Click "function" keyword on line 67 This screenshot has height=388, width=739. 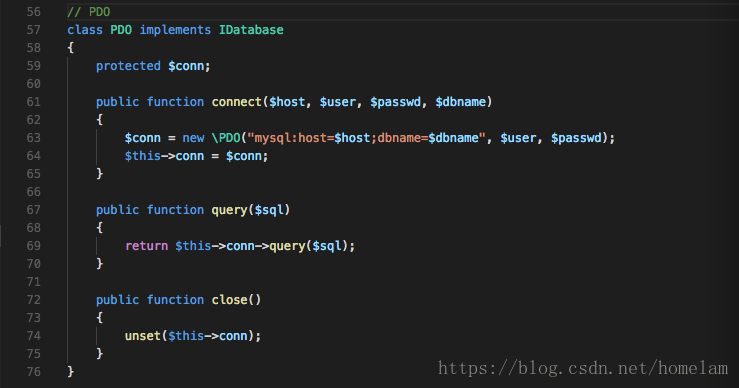[x=175, y=210]
